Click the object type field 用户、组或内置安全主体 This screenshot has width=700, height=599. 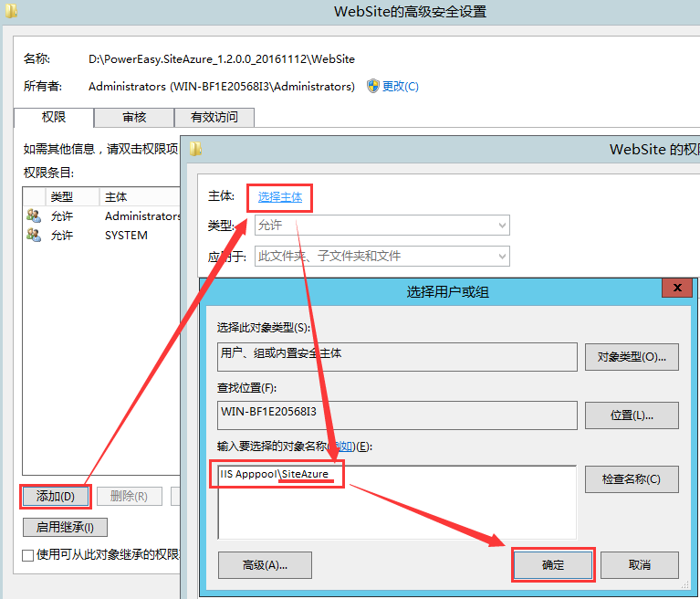tap(397, 357)
